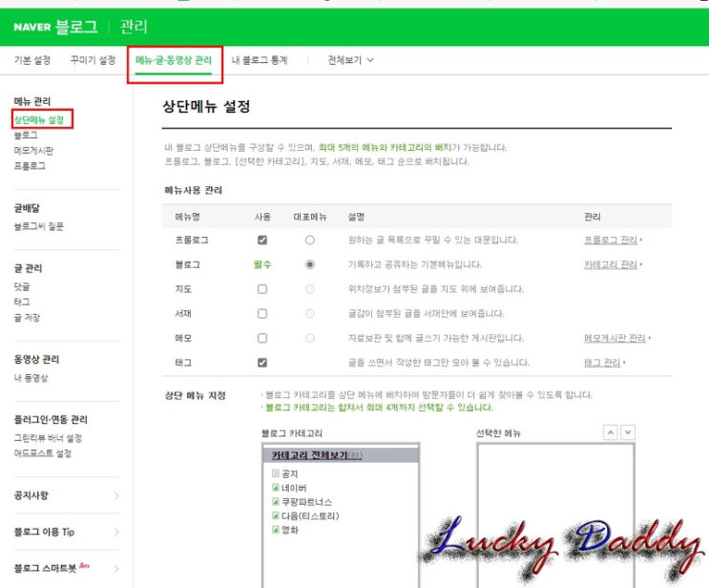The height and width of the screenshot is (588, 709).
Task: Move selected menu up with arrow button
Action: pos(611,432)
